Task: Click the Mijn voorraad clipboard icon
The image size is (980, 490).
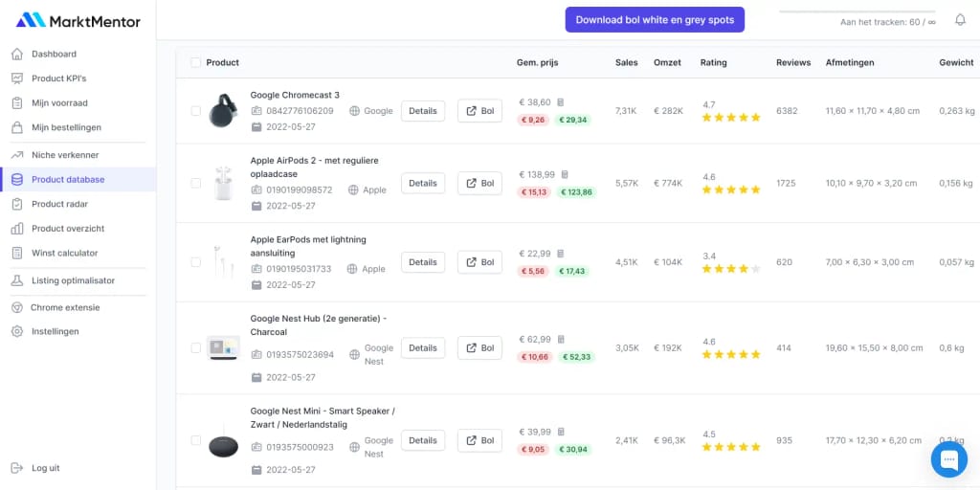Action: (17, 103)
